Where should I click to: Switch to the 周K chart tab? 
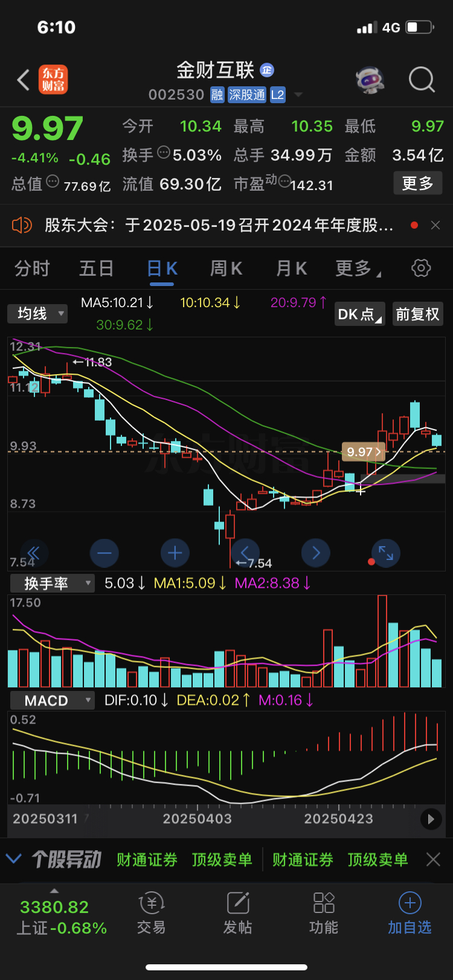tap(226, 268)
